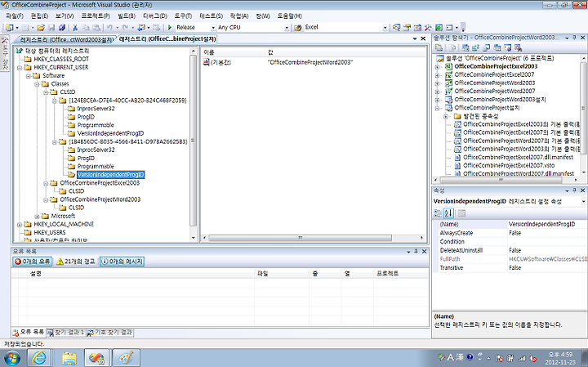This screenshot has height=367, width=588.
Task: Click the Open File toolbar icon
Action: (x=41, y=28)
